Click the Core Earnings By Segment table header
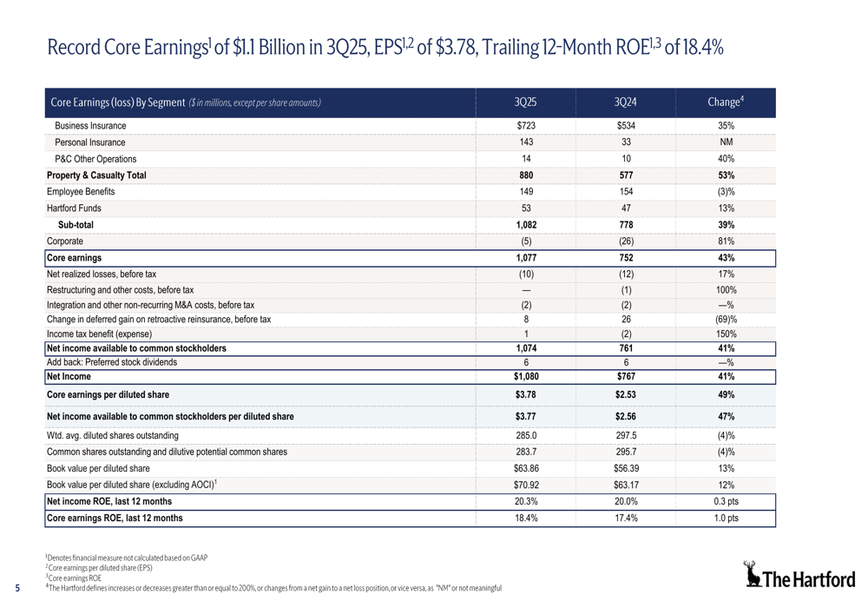The height and width of the screenshot is (595, 868). tap(186, 102)
